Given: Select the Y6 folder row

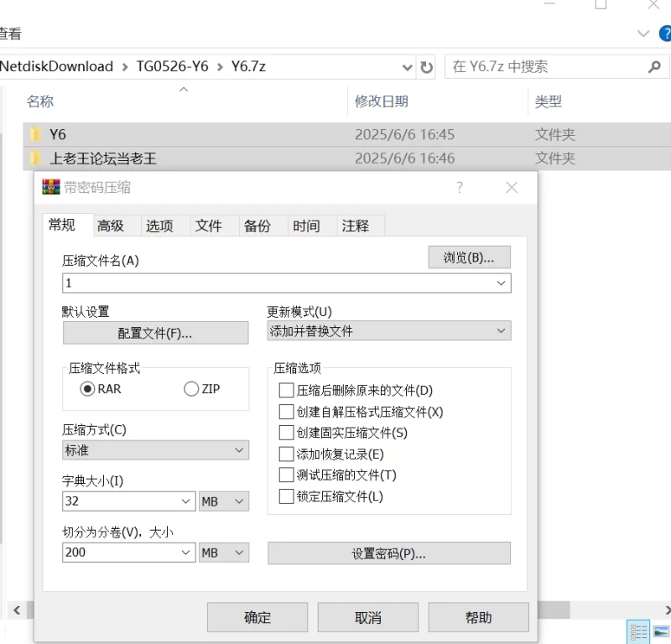Looking at the screenshot, I should point(347,134).
